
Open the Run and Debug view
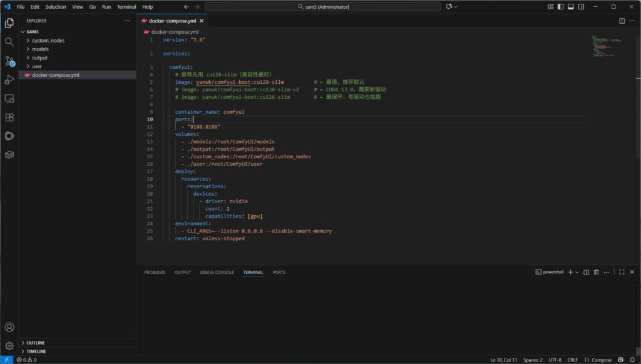9,79
